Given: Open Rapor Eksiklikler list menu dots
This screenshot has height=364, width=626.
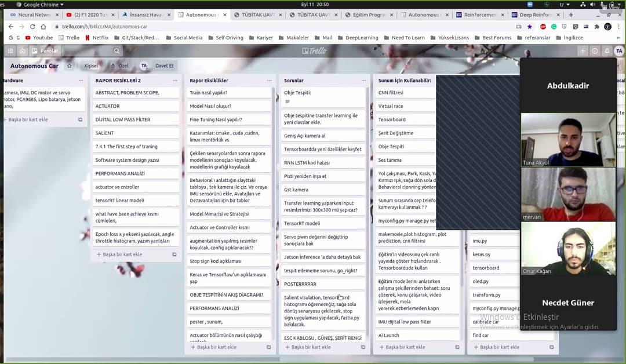Looking at the screenshot, I should (x=270, y=80).
